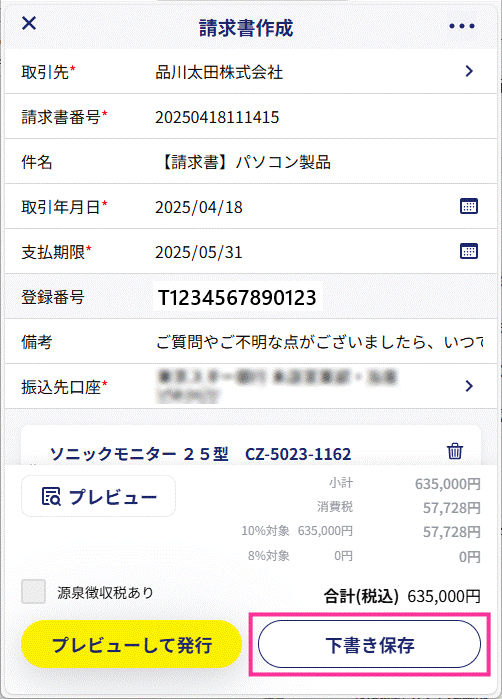Enable the 源泉徴収税あり checkbox

33,592
